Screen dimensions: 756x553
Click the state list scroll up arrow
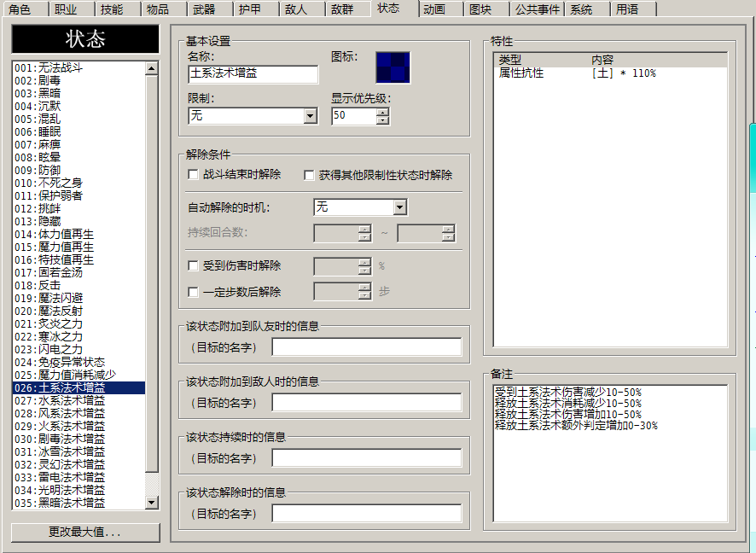pyautogui.click(x=151, y=68)
